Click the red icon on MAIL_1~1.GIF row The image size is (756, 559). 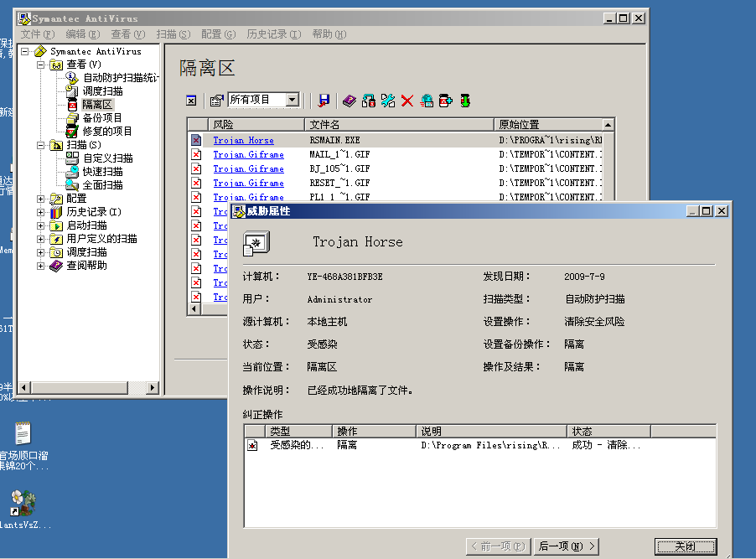coord(196,154)
